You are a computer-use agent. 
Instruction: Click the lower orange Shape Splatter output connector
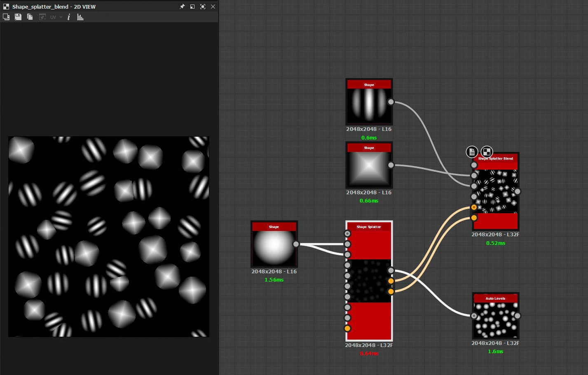click(x=391, y=291)
